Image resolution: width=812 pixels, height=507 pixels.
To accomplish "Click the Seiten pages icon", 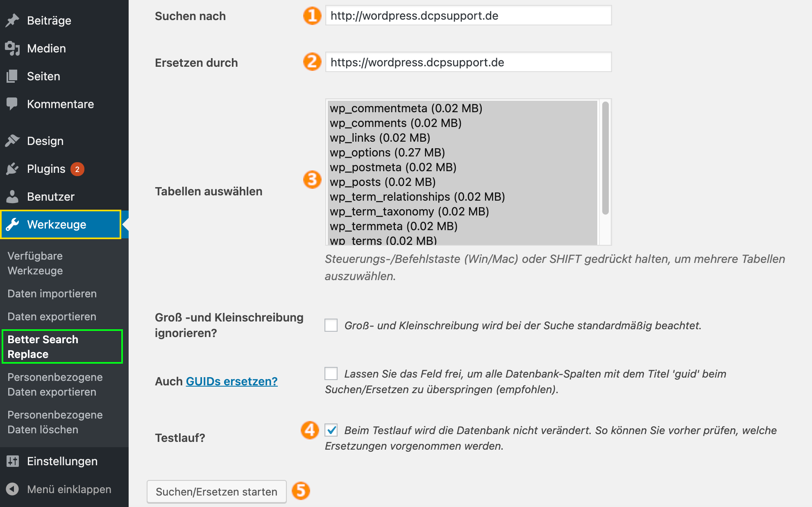I will [x=13, y=76].
